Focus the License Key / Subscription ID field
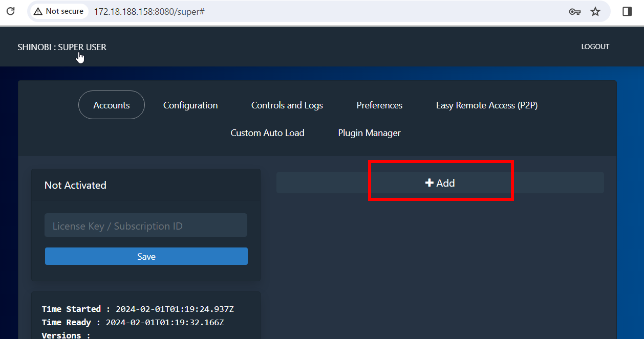Image resolution: width=644 pixels, height=339 pixels. point(146,226)
